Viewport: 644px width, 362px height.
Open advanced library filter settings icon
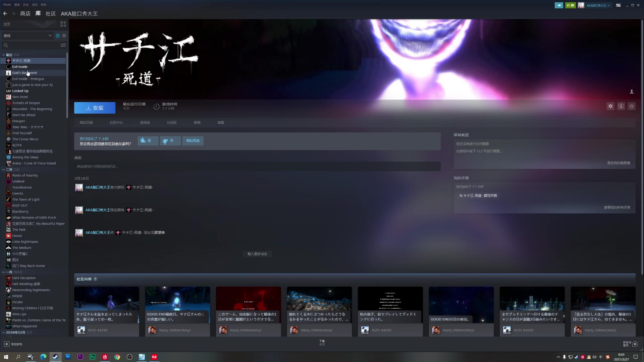(63, 45)
